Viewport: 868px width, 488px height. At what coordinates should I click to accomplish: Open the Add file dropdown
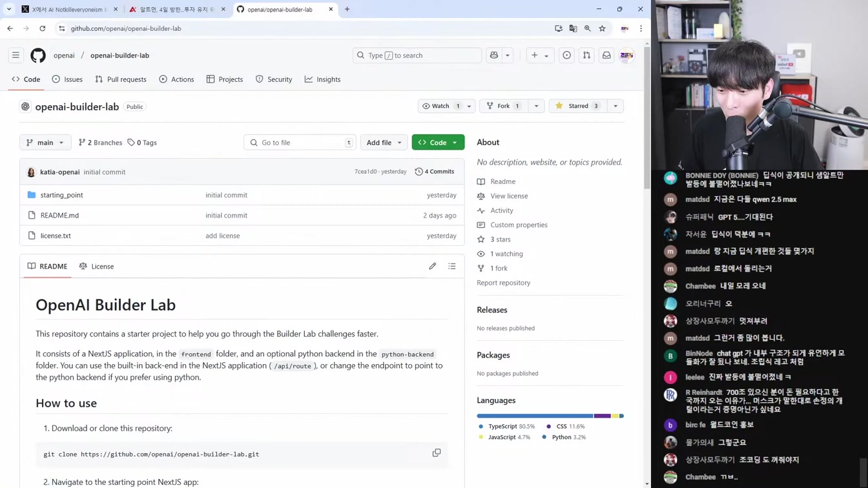[384, 143]
